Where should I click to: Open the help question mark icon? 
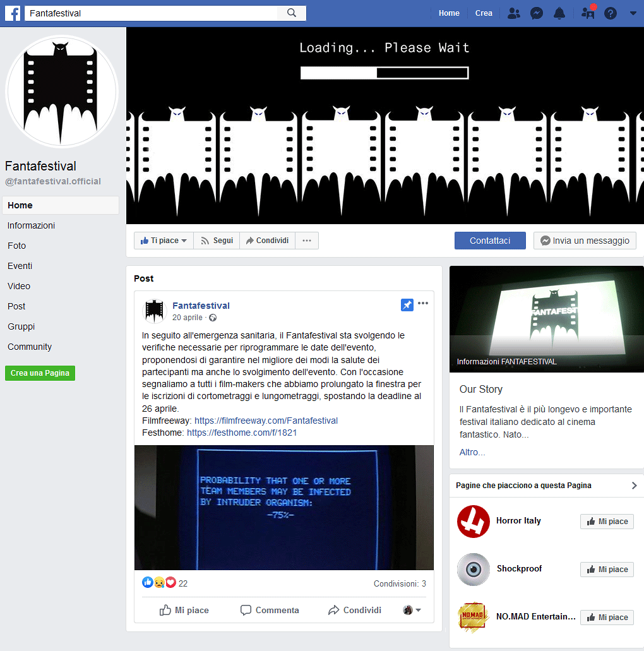click(x=611, y=13)
